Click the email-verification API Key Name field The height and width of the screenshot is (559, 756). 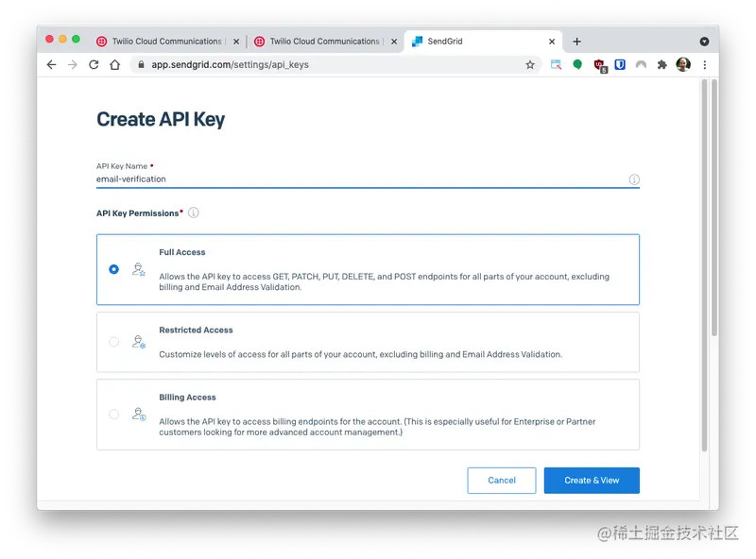(x=283, y=178)
